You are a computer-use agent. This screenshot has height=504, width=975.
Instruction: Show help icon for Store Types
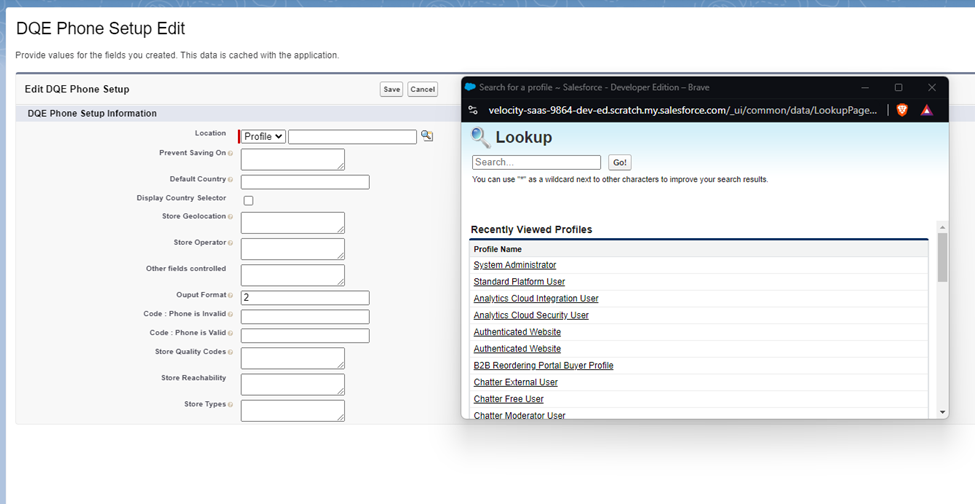(231, 405)
